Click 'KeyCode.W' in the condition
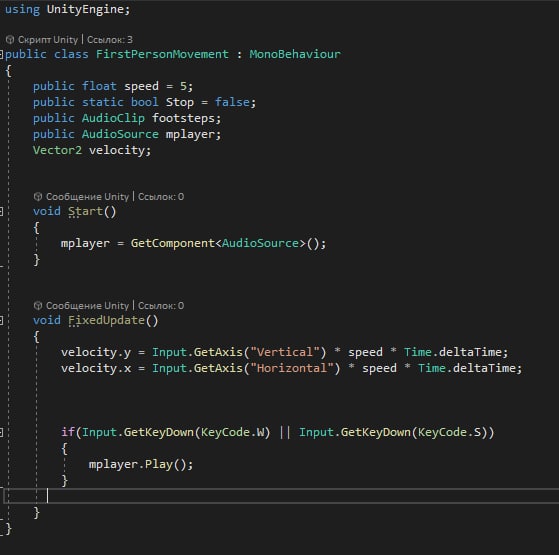The width and height of the screenshot is (559, 555). click(232, 432)
